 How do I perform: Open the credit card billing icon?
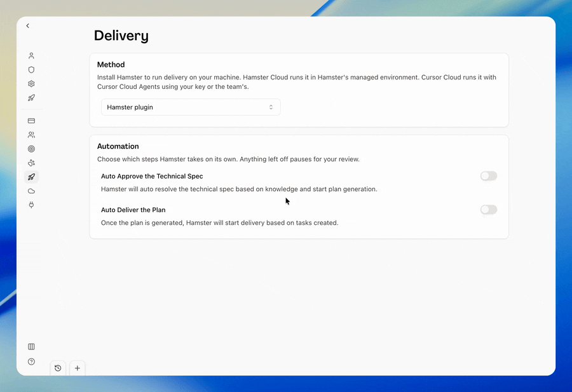coord(31,121)
